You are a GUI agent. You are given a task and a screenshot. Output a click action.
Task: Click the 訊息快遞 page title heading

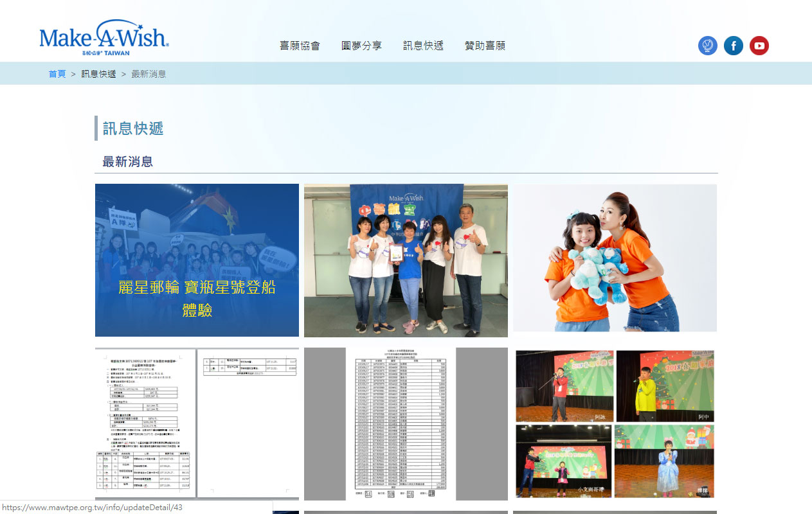click(x=133, y=128)
